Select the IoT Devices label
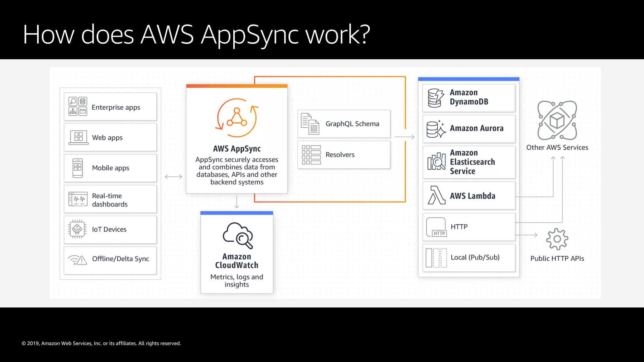The image size is (644, 362). 109,229
